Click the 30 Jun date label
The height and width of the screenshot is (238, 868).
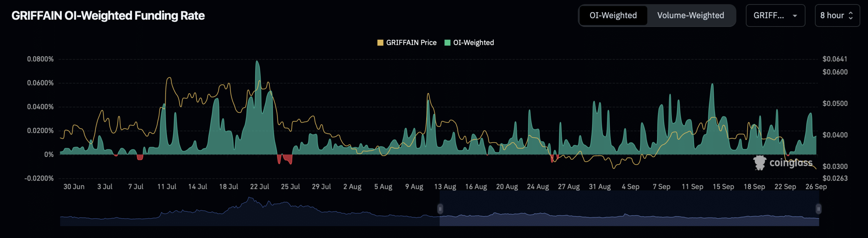coord(74,187)
